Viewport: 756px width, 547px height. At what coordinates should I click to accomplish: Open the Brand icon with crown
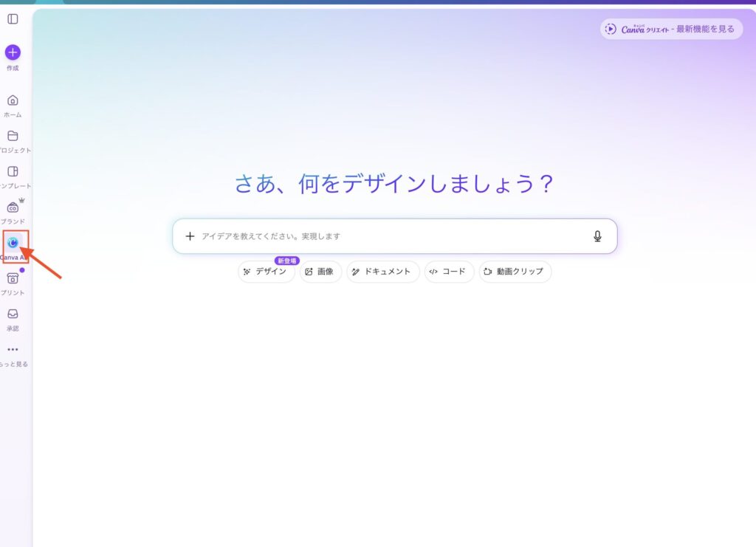click(x=13, y=207)
